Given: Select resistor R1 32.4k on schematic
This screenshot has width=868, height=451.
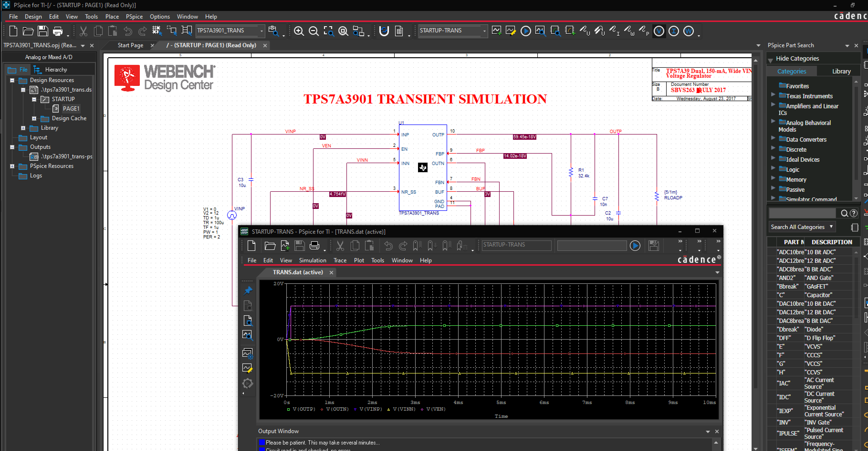Looking at the screenshot, I should (571, 172).
